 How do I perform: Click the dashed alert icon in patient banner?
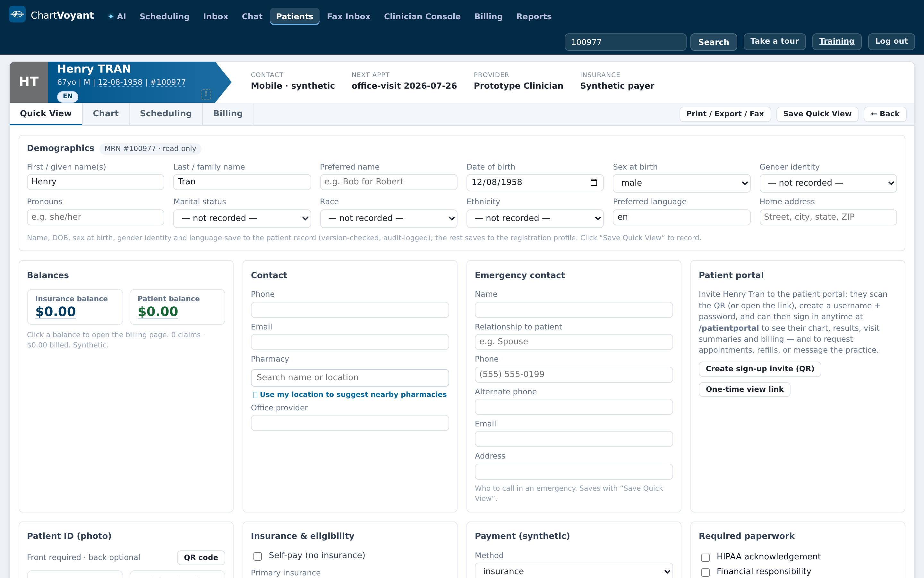coord(206,94)
